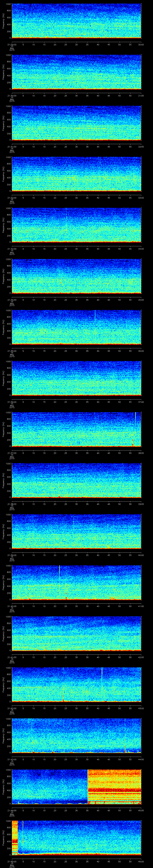Click the "1000" frequency tick in 21:29 panel

tap(8, 4)
